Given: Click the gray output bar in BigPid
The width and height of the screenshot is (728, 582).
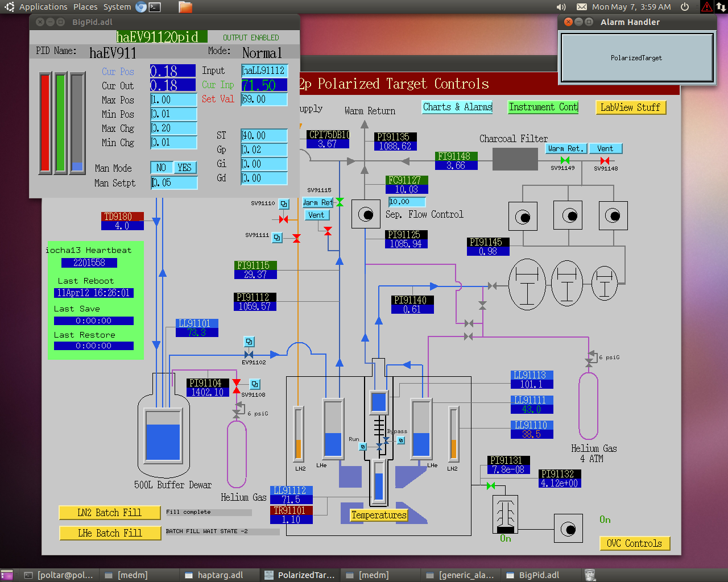Looking at the screenshot, I should pos(77,122).
